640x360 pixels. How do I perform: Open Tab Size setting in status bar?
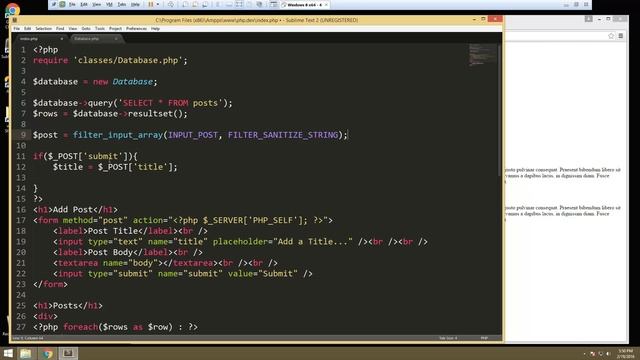(448, 338)
